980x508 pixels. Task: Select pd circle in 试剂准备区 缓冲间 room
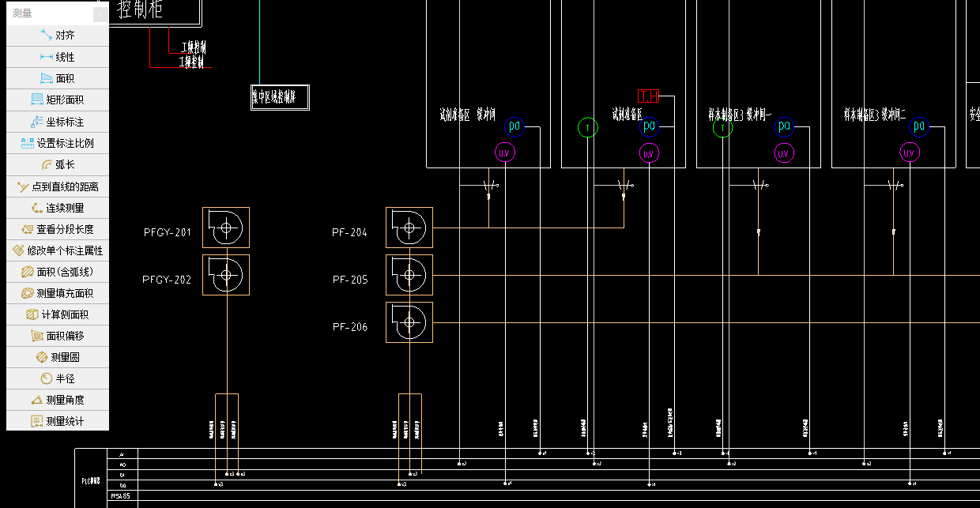(514, 126)
